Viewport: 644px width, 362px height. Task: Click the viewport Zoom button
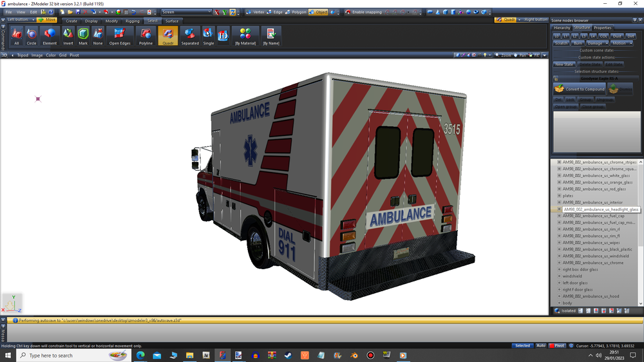pos(504,55)
